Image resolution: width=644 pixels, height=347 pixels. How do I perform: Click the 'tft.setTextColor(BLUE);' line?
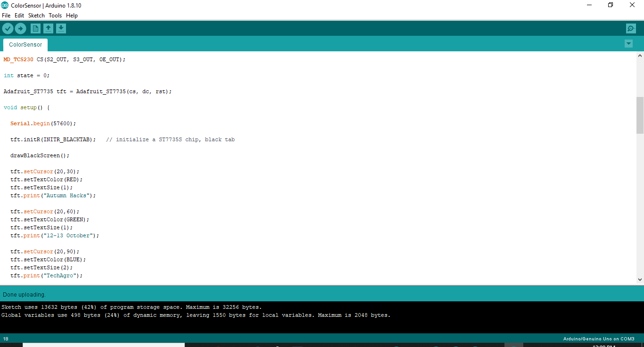pyautogui.click(x=48, y=259)
